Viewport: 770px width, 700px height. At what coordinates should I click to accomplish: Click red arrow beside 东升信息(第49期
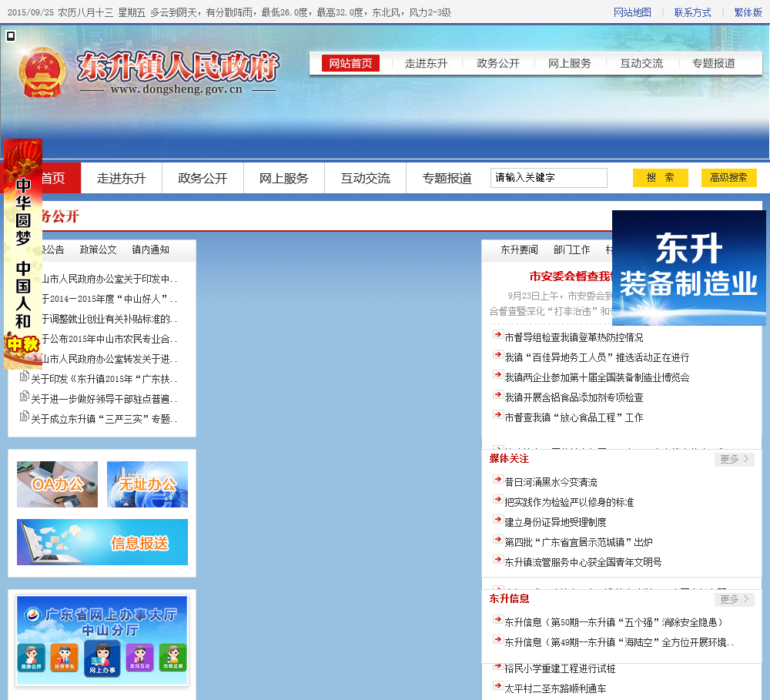click(x=498, y=640)
